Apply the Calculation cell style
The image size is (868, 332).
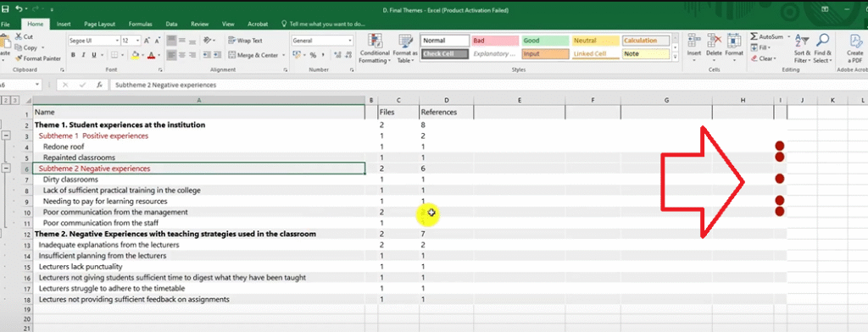click(645, 41)
